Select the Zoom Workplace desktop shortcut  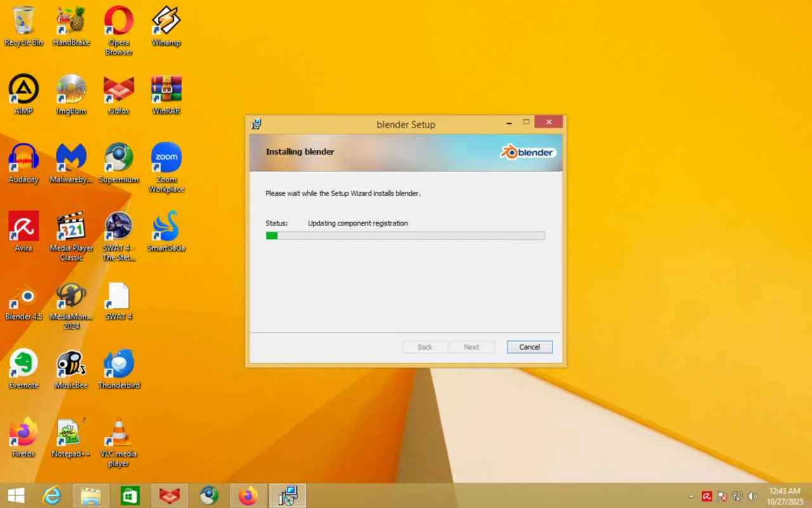coord(166,168)
